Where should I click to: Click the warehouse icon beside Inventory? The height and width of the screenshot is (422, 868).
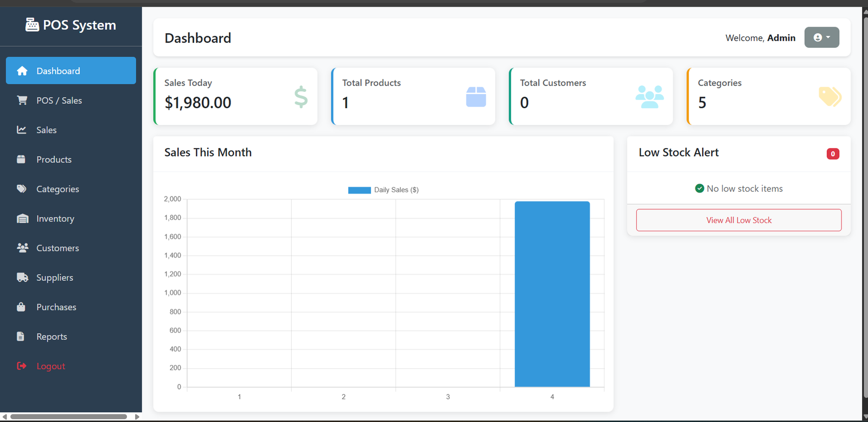pyautogui.click(x=22, y=218)
